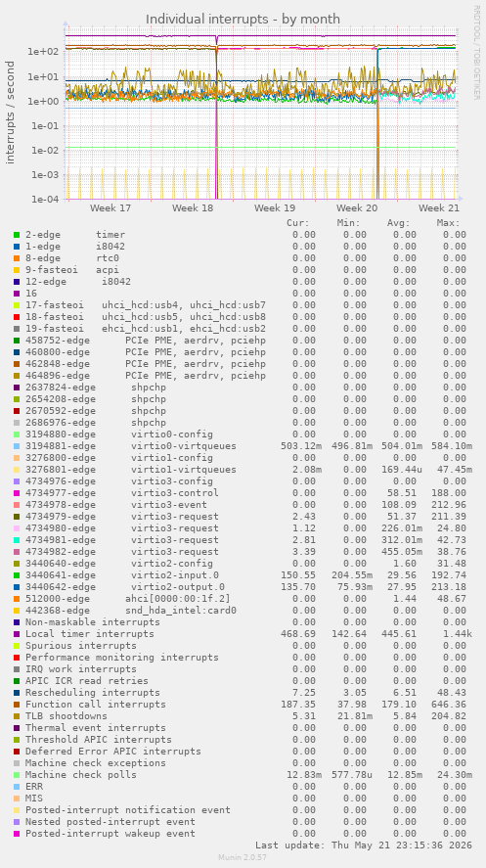
Task: Click the orange ahci 512000-edge legend swatch
Action: click(x=17, y=599)
